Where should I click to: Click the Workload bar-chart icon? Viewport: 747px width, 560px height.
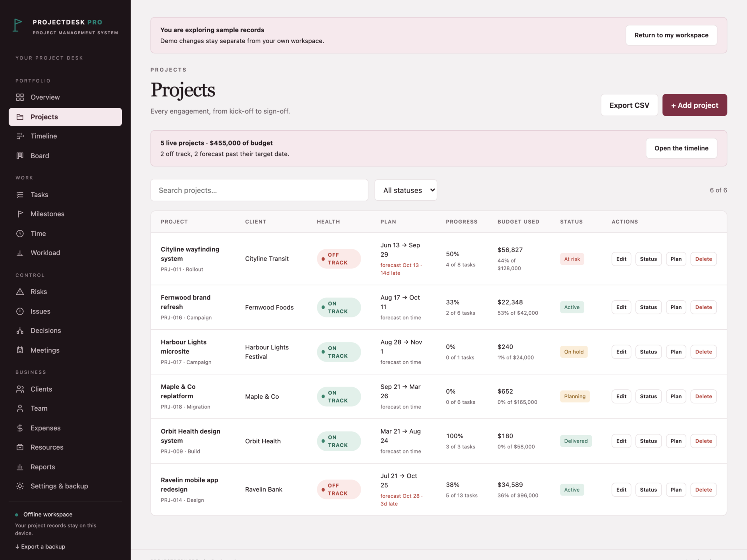point(20,253)
